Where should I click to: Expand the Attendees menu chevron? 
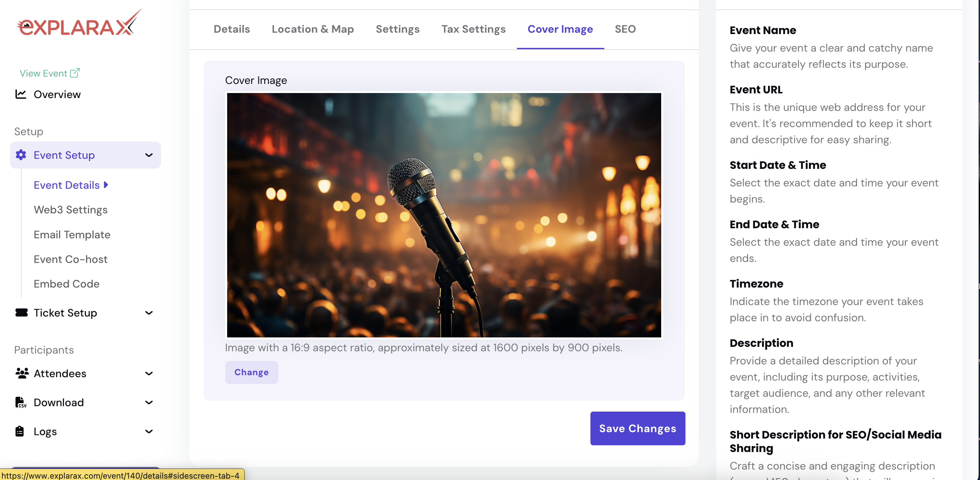tap(149, 373)
